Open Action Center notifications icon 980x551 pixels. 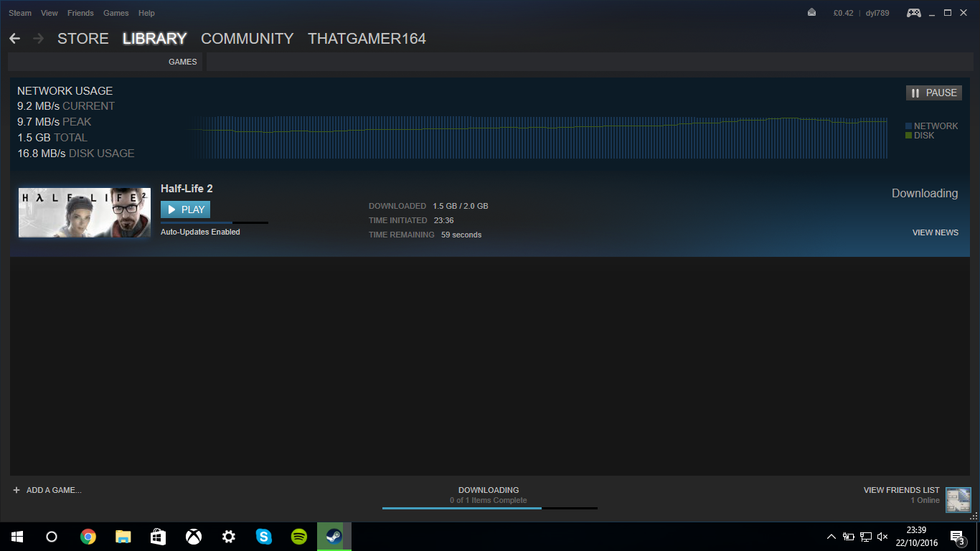click(x=957, y=537)
